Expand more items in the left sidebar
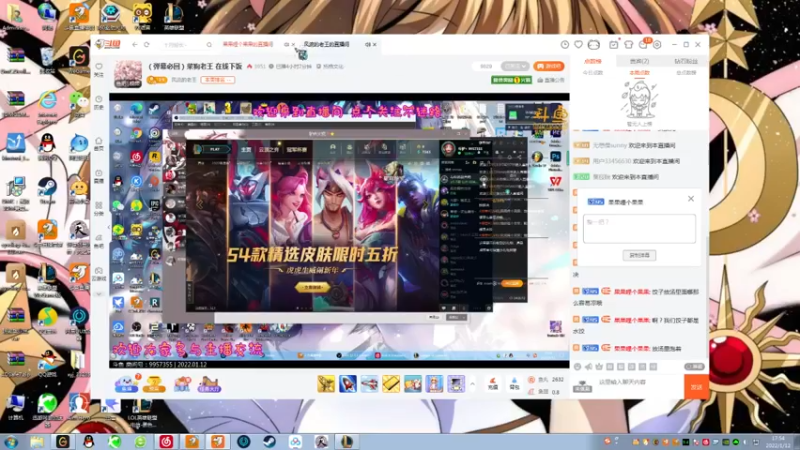The image size is (800, 450). coord(99,294)
